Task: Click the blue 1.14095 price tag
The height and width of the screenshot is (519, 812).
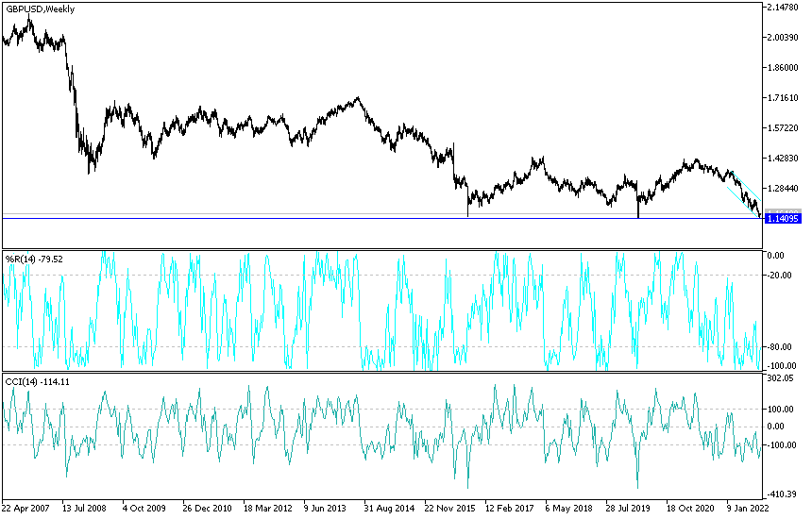Action: click(x=783, y=219)
